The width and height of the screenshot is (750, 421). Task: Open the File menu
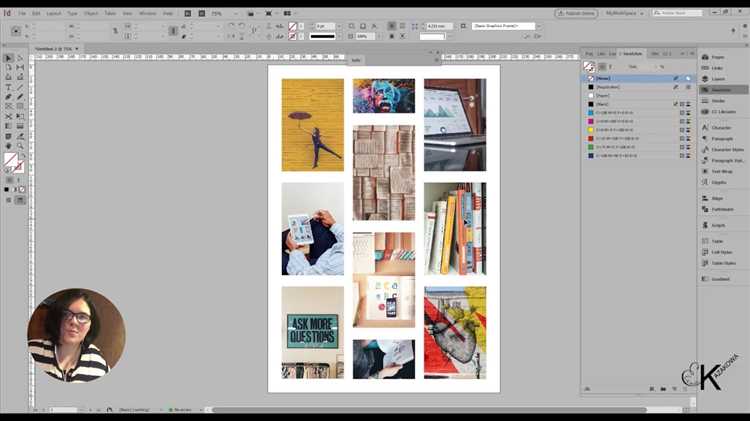click(22, 13)
